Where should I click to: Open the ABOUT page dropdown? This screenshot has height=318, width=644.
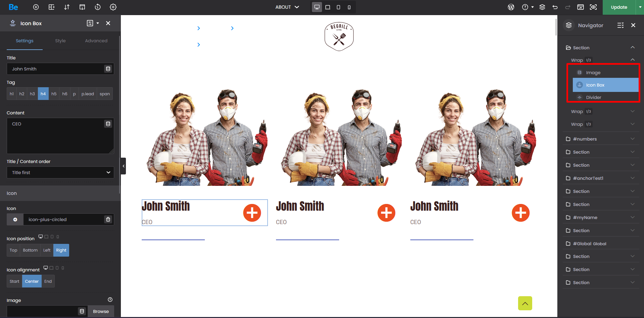287,7
